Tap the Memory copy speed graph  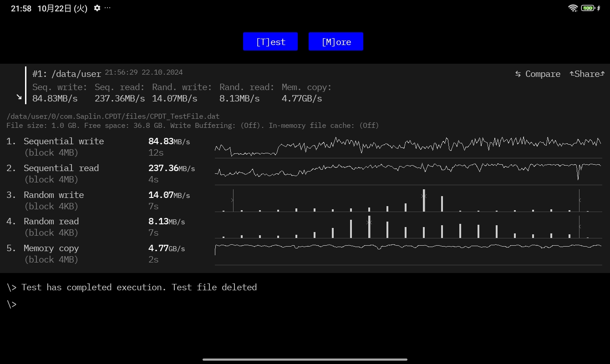(408, 253)
